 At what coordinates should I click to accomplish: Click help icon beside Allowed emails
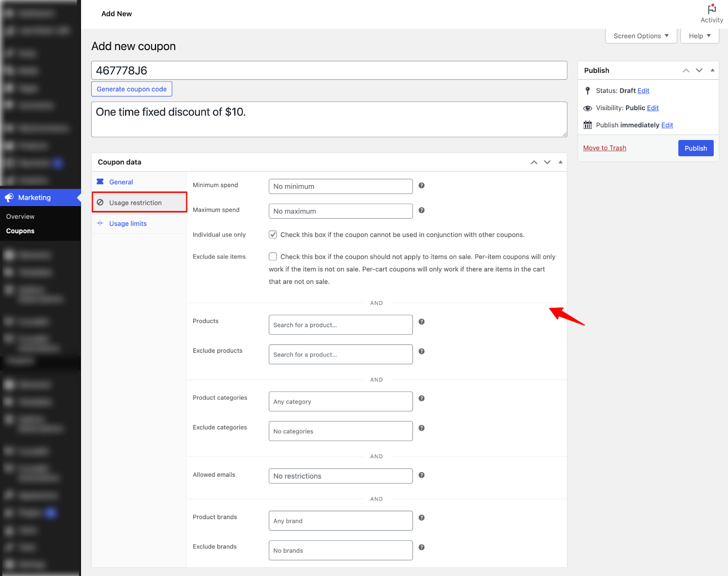click(x=421, y=475)
